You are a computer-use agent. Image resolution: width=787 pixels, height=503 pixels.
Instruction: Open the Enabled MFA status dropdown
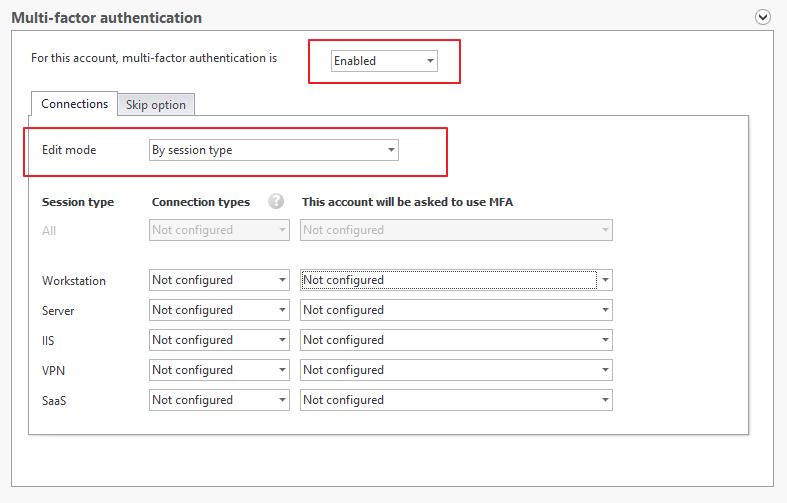[x=384, y=61]
